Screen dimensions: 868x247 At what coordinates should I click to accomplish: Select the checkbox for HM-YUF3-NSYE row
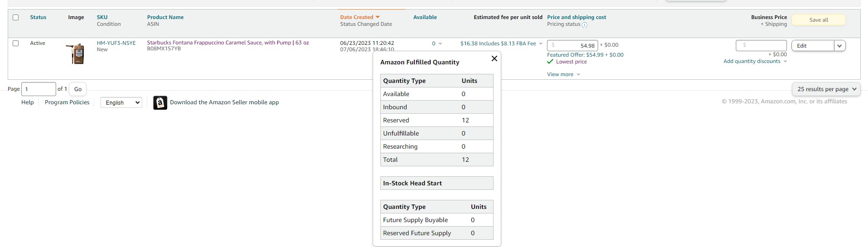point(16,43)
